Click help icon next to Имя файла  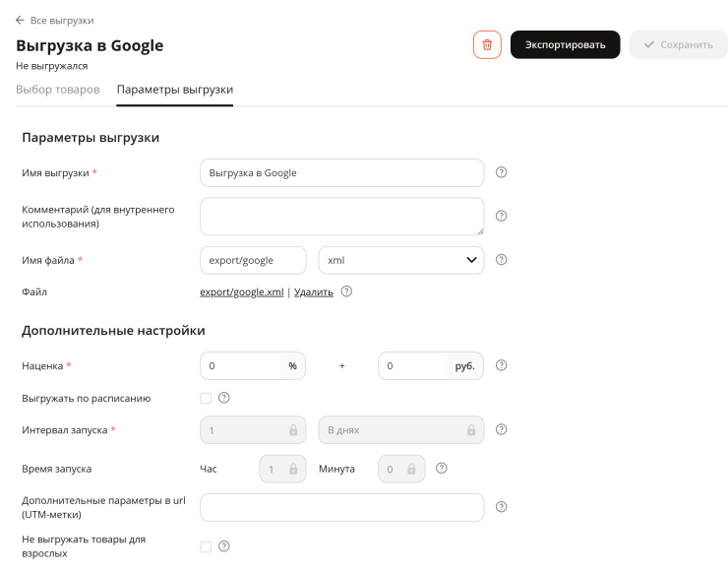click(x=501, y=260)
